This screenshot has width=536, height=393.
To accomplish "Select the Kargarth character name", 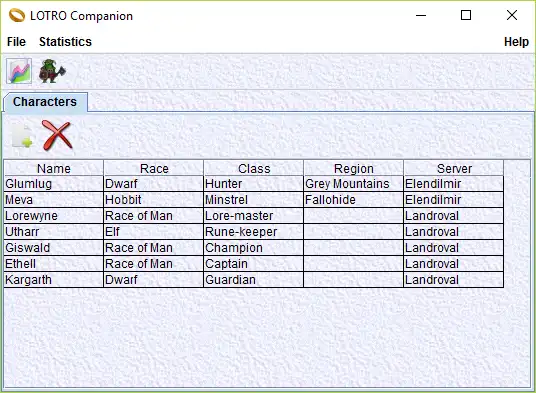I will [x=54, y=280].
